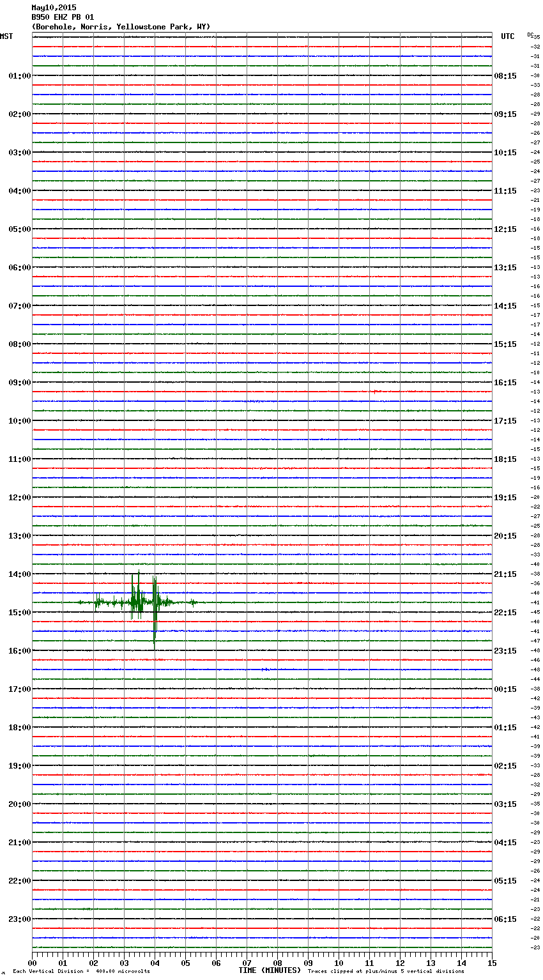Click the 07:00 MST time label
The height and width of the screenshot is (980, 543).
19,306
